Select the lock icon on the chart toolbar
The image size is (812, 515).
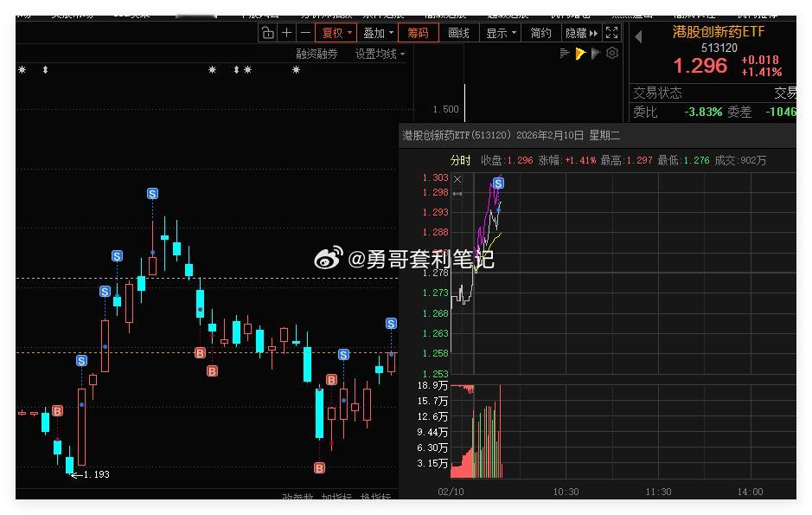(268, 32)
